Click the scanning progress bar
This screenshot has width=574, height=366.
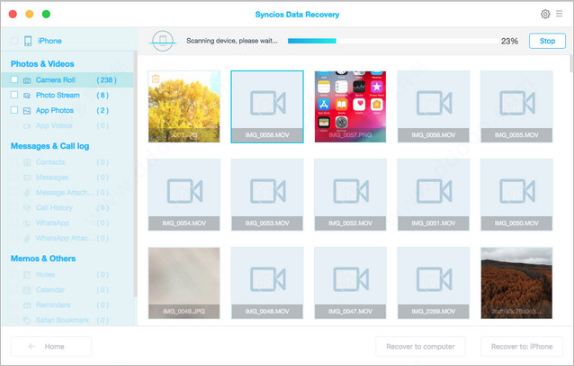tap(392, 41)
